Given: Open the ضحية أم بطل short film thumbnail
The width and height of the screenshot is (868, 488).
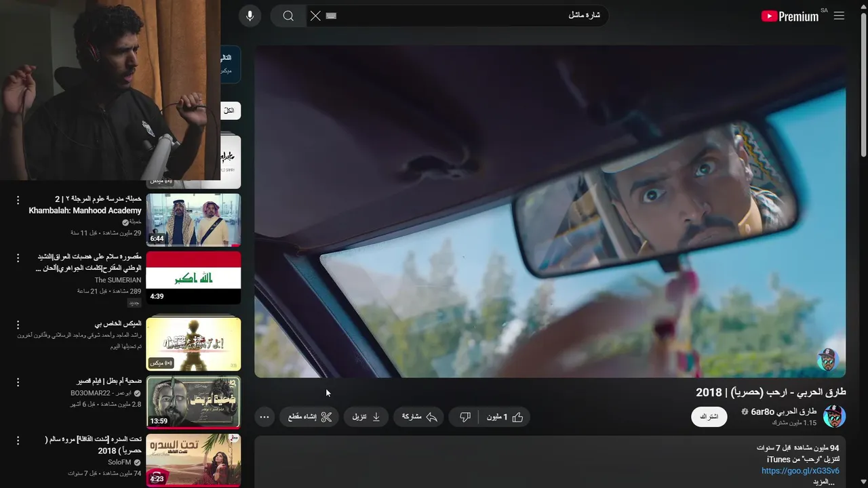Looking at the screenshot, I should [193, 403].
